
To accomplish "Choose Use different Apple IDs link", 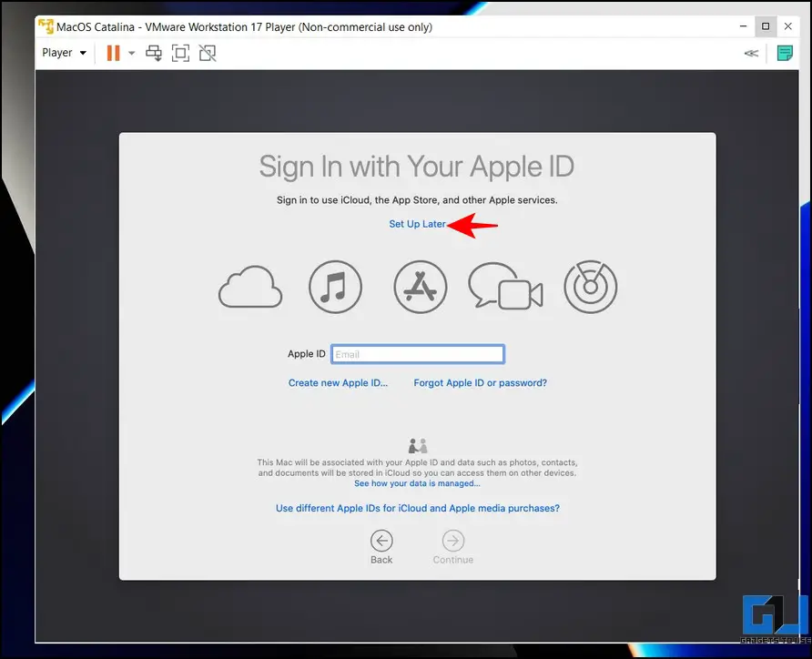I will (417, 508).
